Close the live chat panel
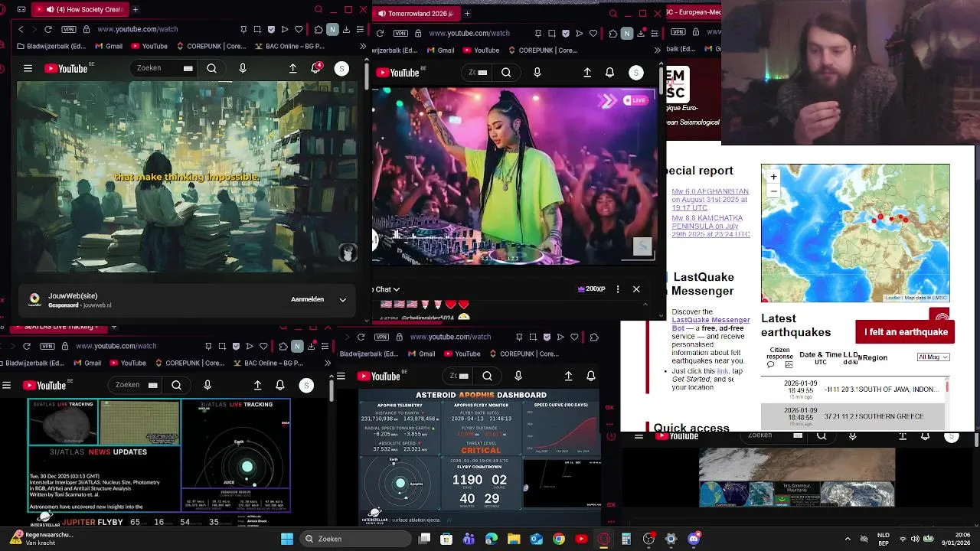 tap(636, 289)
